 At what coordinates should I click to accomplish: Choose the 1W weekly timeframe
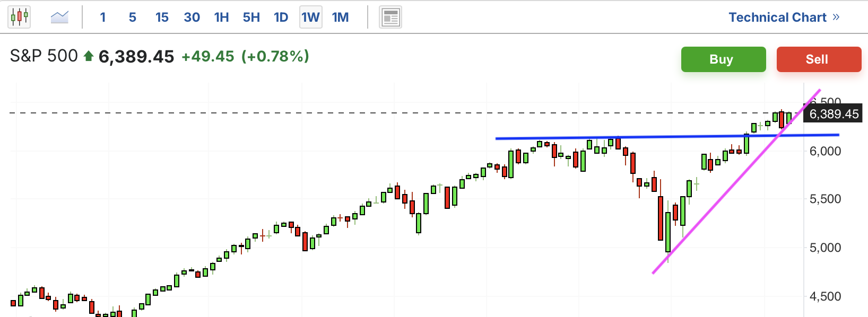pos(311,17)
